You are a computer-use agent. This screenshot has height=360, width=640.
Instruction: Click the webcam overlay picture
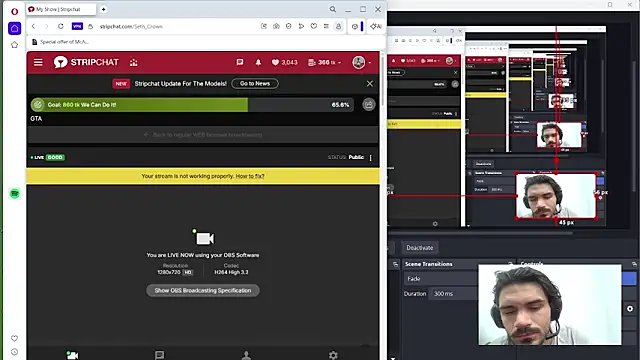[x=549, y=304]
